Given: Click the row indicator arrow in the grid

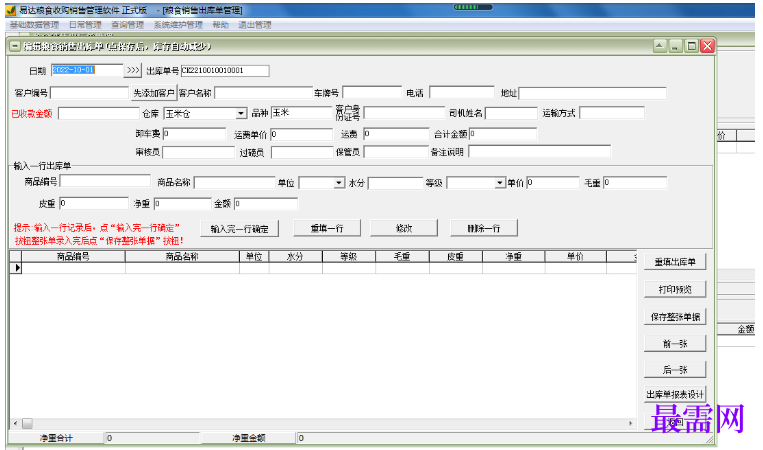Looking at the screenshot, I should click(x=18, y=268).
